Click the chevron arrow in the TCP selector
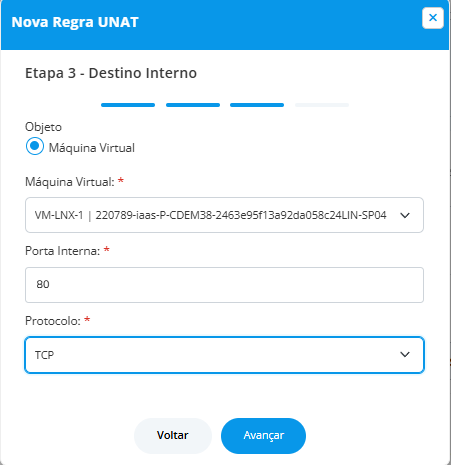Image resolution: width=451 pixels, height=465 pixels. [x=405, y=354]
